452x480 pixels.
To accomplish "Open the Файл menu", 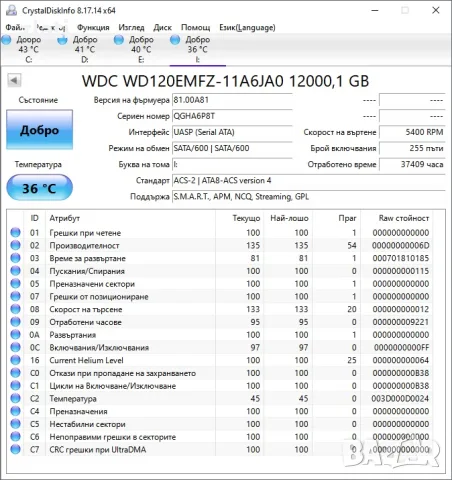I will (15, 27).
